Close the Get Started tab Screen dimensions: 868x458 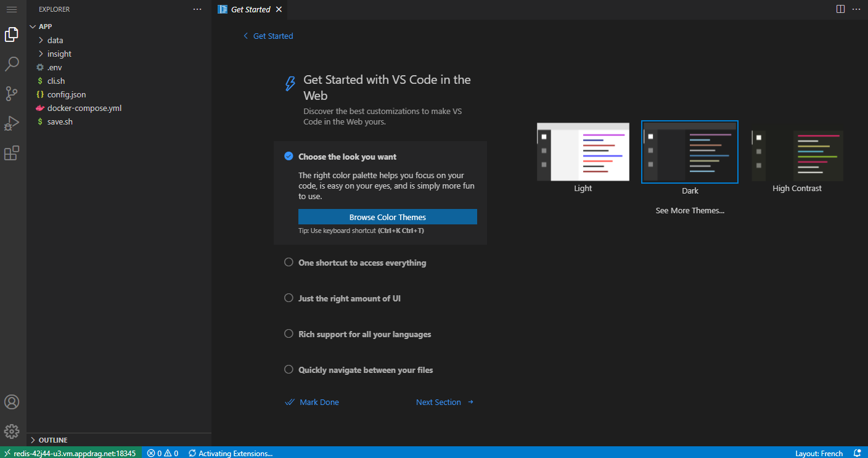click(x=279, y=9)
